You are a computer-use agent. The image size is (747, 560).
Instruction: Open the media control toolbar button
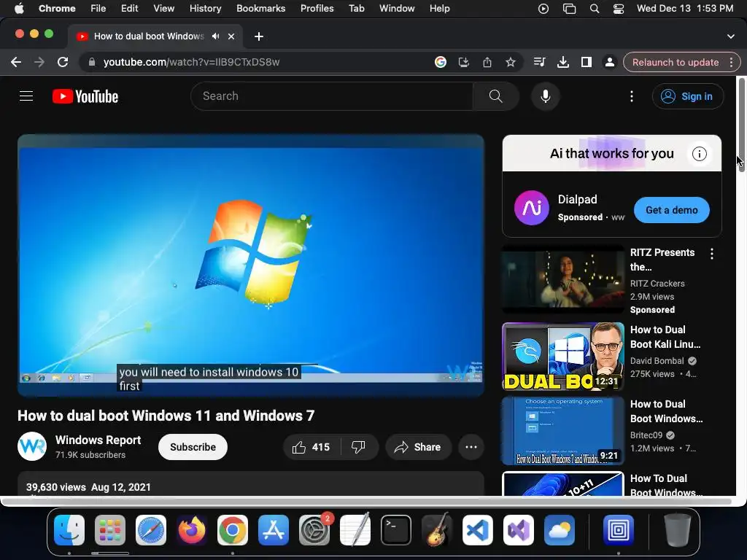(x=539, y=63)
